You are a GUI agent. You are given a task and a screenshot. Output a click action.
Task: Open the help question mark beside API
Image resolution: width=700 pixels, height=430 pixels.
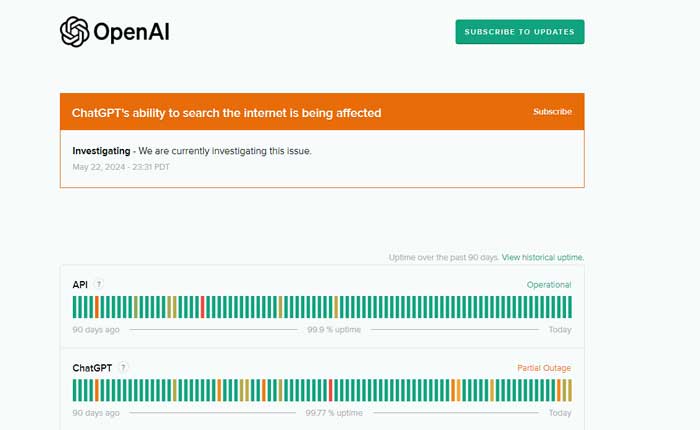99,285
